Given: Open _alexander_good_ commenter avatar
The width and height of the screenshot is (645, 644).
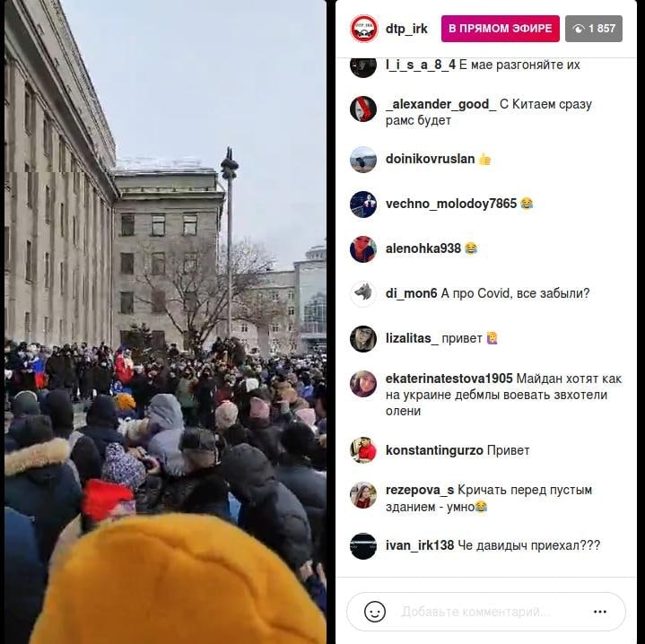Looking at the screenshot, I should [x=362, y=109].
